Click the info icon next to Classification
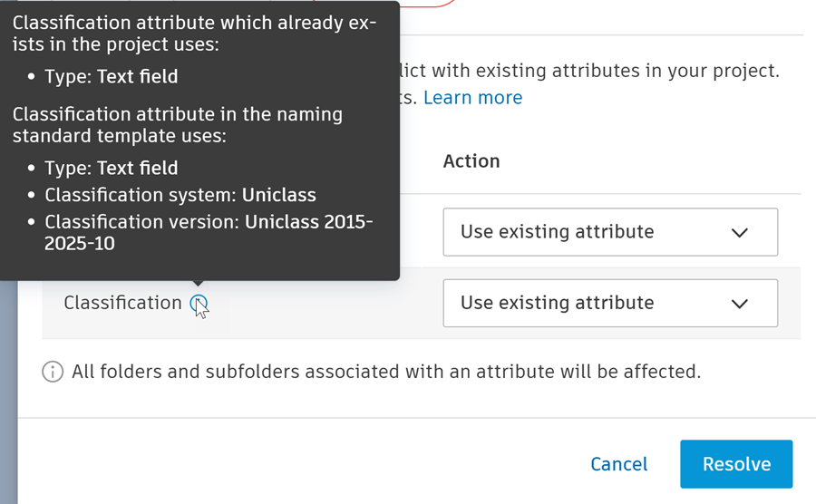Screen dimensions: 816x504 coord(199,305)
